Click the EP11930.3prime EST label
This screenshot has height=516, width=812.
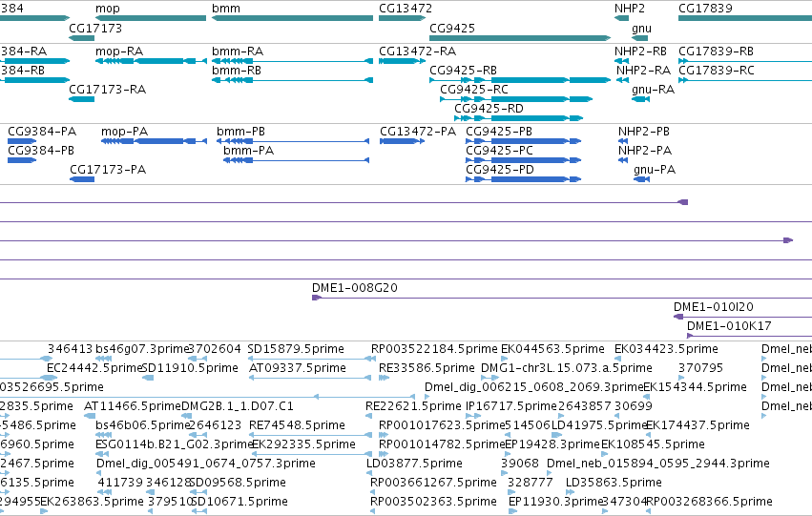(555, 502)
